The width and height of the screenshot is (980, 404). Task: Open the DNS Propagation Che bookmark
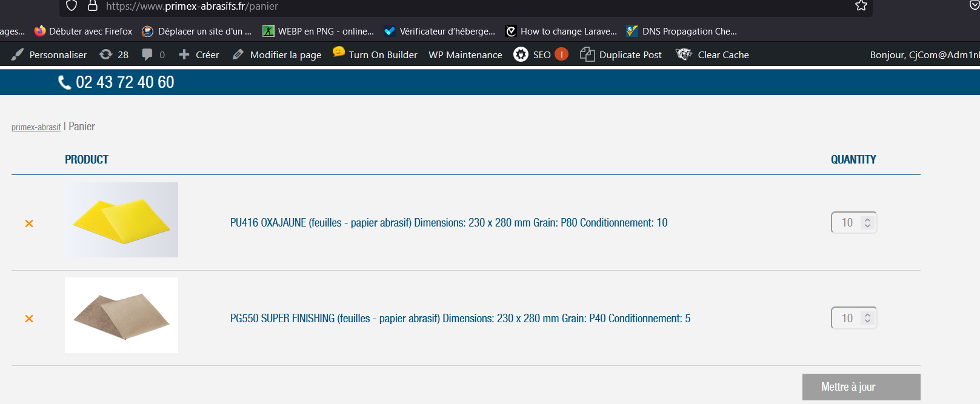coord(682,31)
